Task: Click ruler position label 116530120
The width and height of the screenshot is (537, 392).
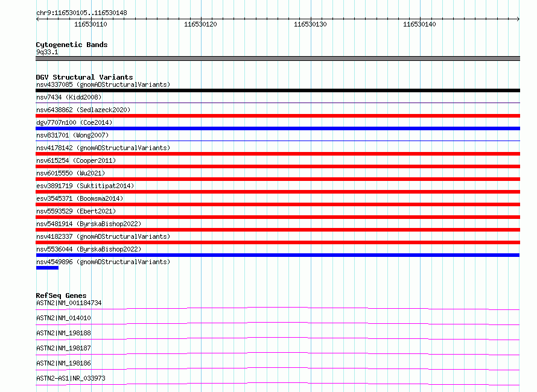Action: pyautogui.click(x=200, y=24)
